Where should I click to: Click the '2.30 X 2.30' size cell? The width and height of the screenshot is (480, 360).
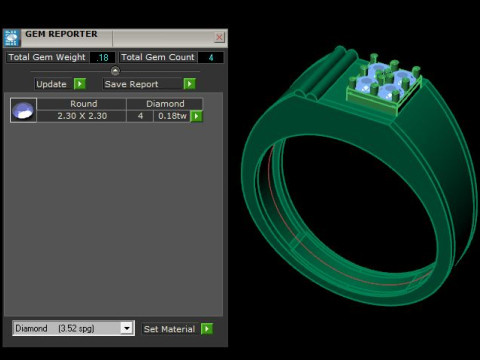pyautogui.click(x=82, y=116)
